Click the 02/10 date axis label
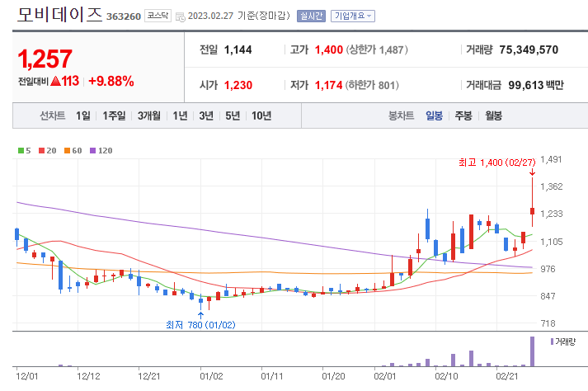This screenshot has height=391, width=588. tap(446, 376)
